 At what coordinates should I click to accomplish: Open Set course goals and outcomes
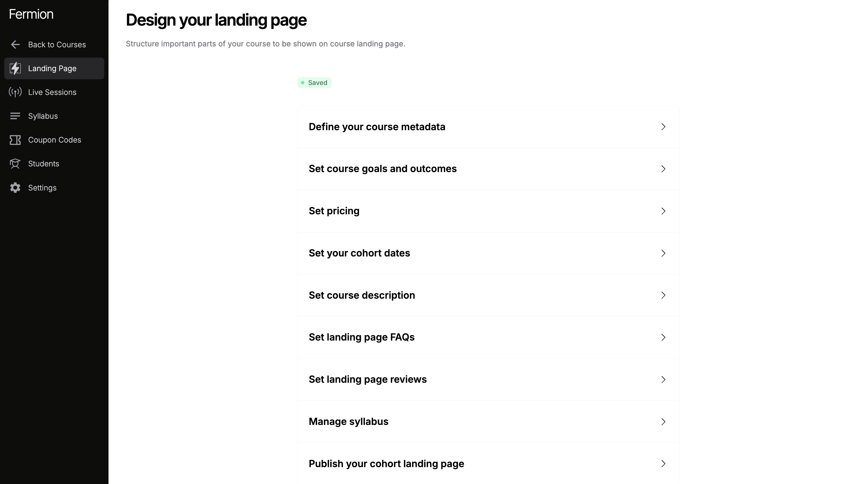[x=382, y=169]
